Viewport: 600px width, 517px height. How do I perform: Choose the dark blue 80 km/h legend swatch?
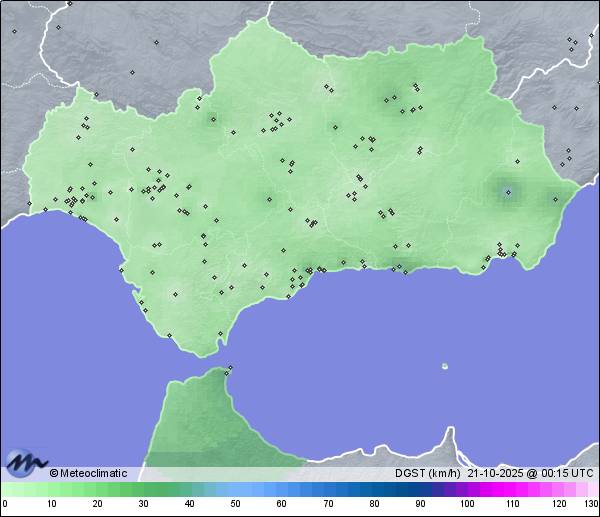pos(373,489)
